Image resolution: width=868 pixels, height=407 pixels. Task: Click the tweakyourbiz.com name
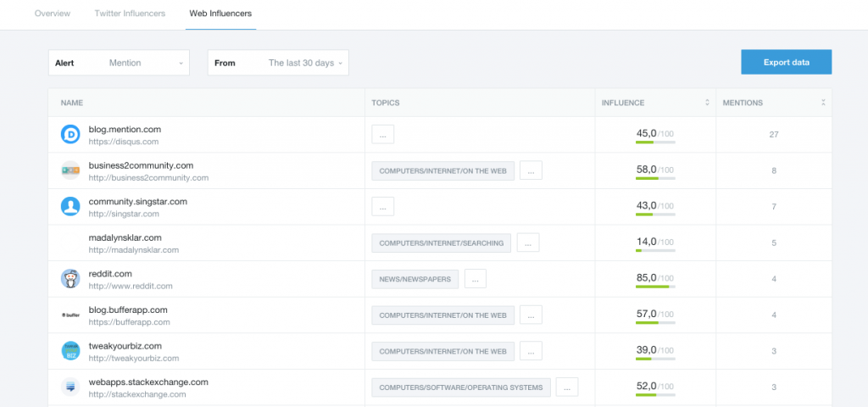click(125, 346)
